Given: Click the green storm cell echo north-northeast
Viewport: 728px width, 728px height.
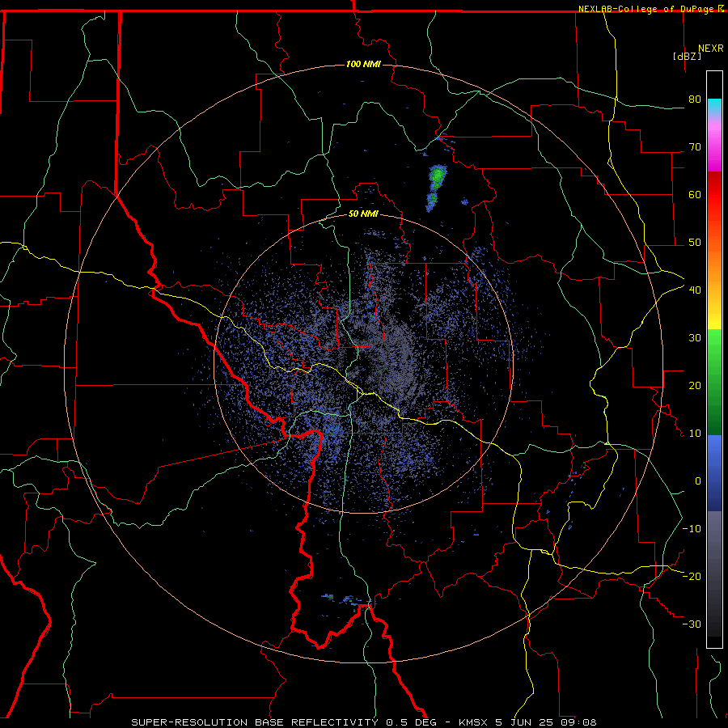Looking at the screenshot, I should [x=437, y=176].
